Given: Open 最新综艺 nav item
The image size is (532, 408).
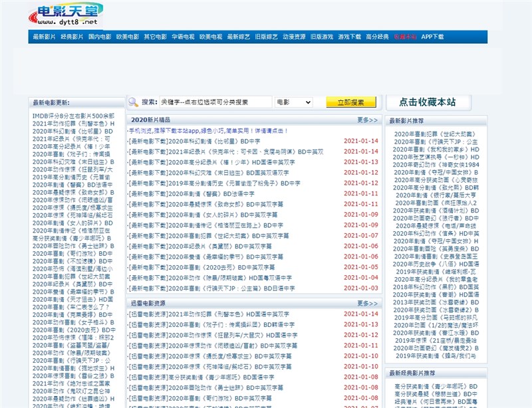Looking at the screenshot, I should [x=239, y=37].
